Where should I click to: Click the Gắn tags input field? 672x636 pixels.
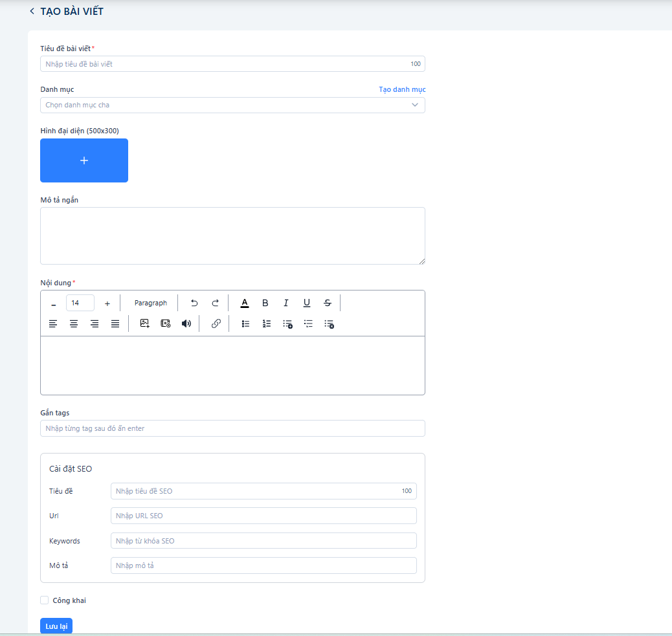(x=232, y=428)
